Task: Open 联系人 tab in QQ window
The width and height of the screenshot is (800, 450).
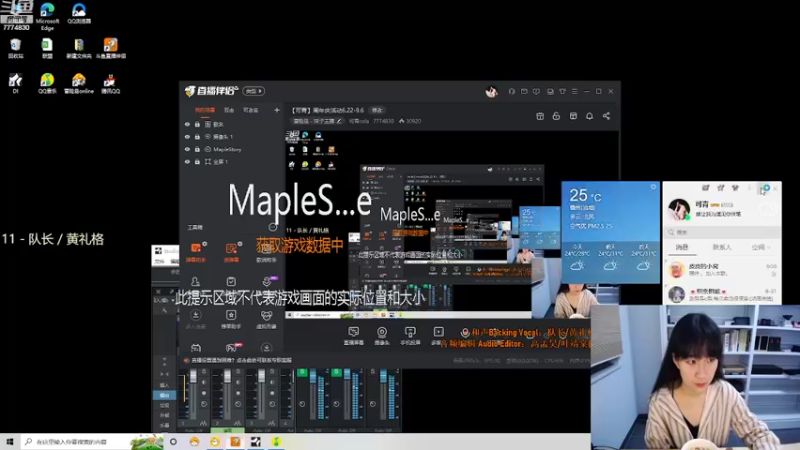Action: click(721, 247)
